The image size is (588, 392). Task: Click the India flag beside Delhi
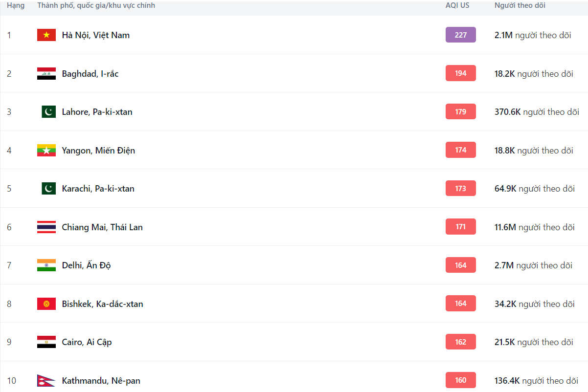pyautogui.click(x=46, y=265)
